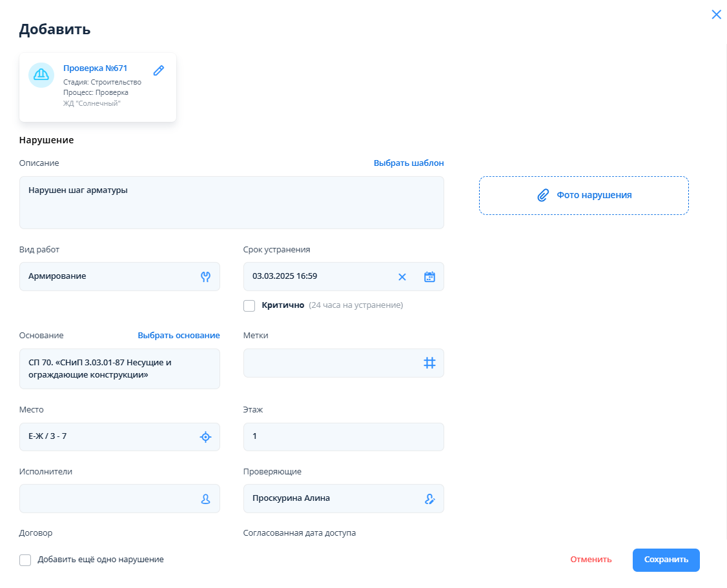
Task: Click the person icon in Исполнители field
Action: point(206,499)
